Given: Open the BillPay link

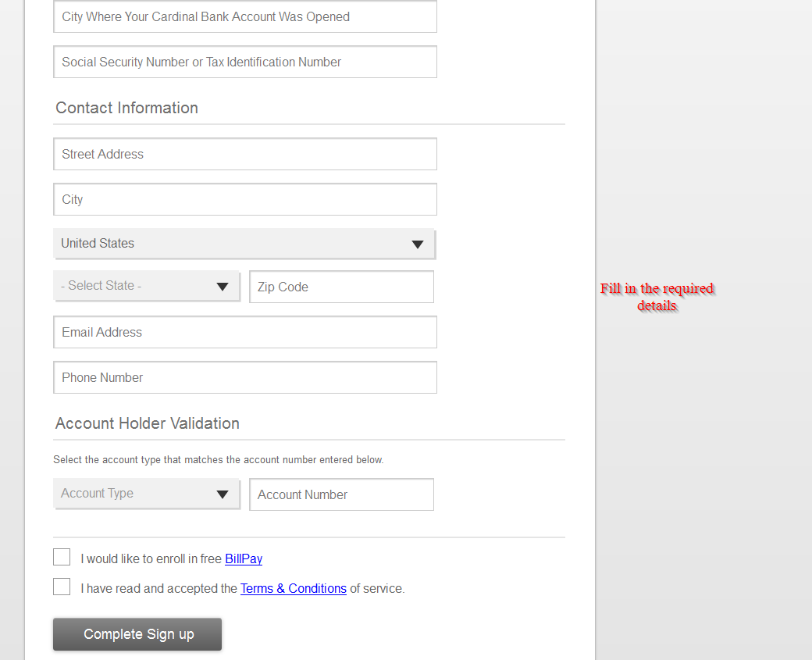Looking at the screenshot, I should (244, 559).
